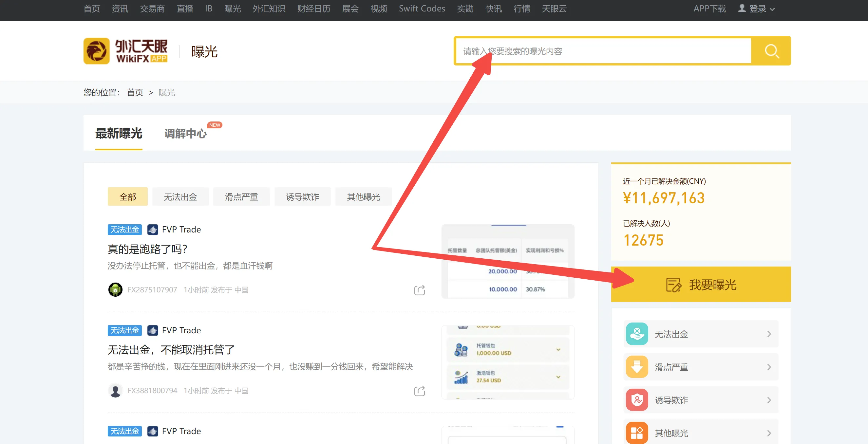Open 实勘 in top navigation
868x444 pixels.
point(465,9)
